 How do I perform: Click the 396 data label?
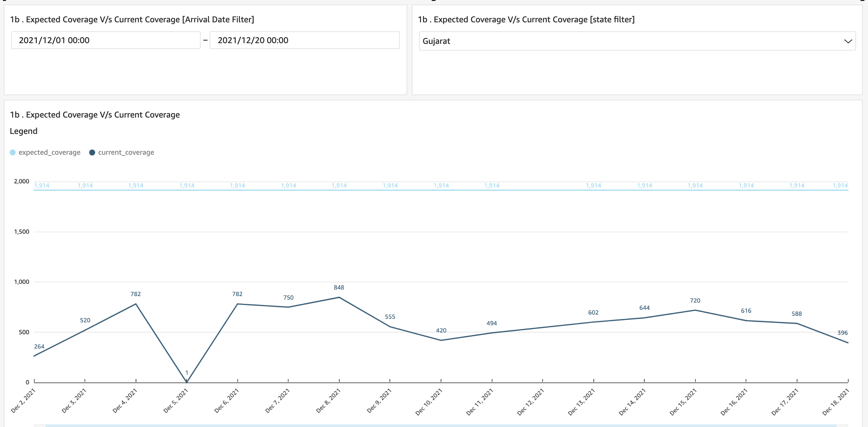tap(842, 333)
